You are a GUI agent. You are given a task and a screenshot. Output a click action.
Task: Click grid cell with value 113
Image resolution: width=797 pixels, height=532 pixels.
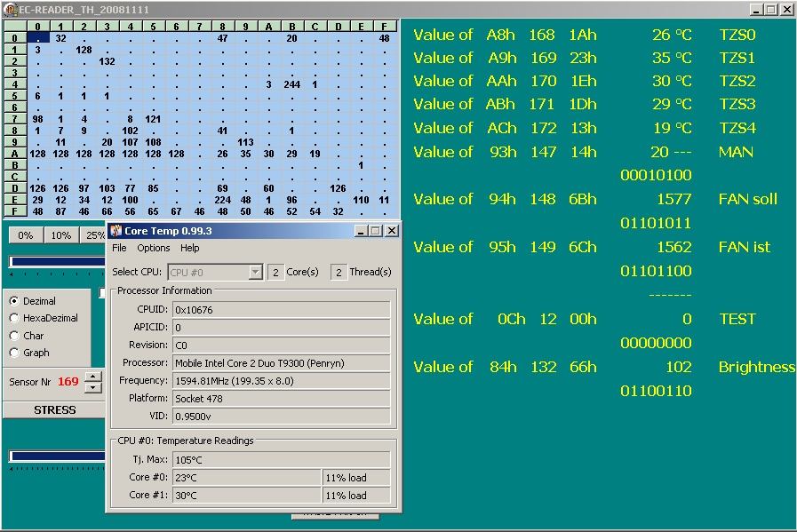pyautogui.click(x=245, y=142)
